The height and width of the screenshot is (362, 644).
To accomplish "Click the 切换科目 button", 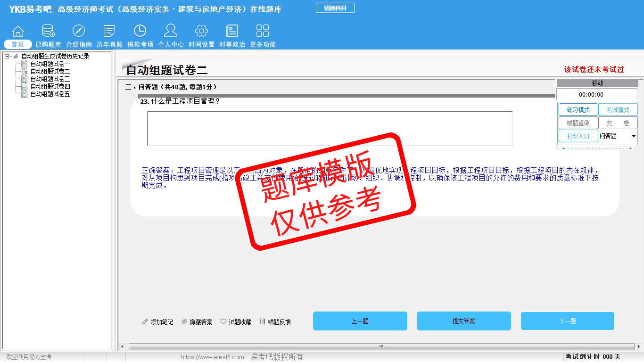I will [335, 8].
